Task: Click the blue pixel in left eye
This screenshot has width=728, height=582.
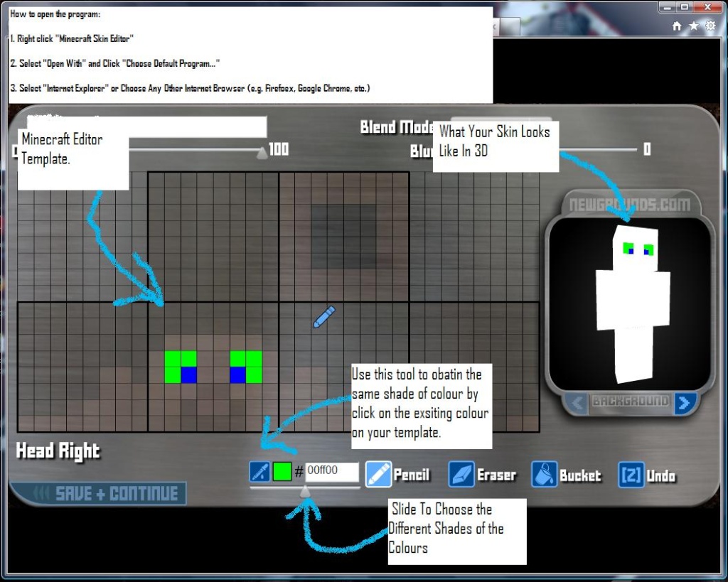Action: tap(188, 375)
